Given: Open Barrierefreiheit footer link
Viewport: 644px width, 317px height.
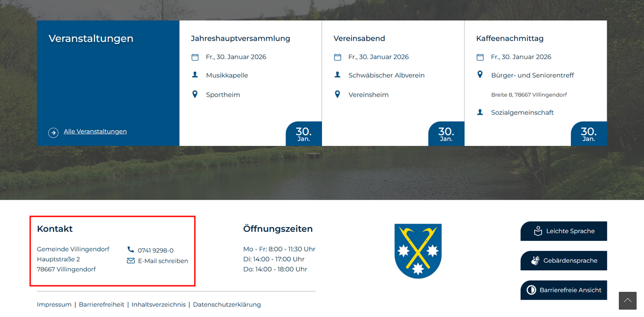Looking at the screenshot, I should (101, 305).
